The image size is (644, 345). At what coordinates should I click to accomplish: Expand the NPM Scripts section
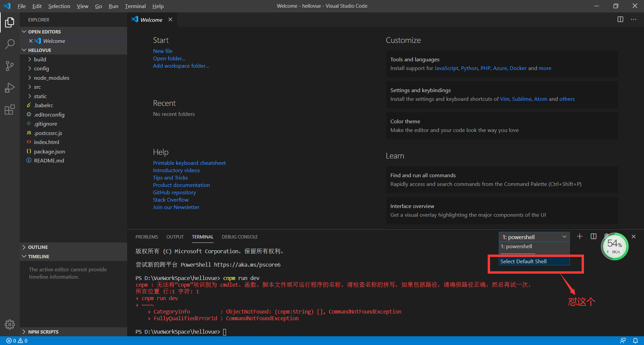coord(73,332)
